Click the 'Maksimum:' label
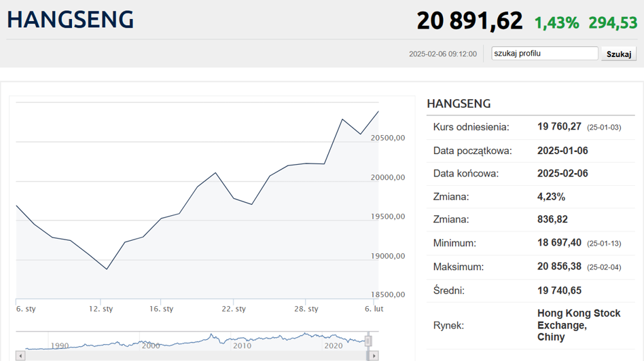The width and height of the screenshot is (644, 361). [459, 267]
